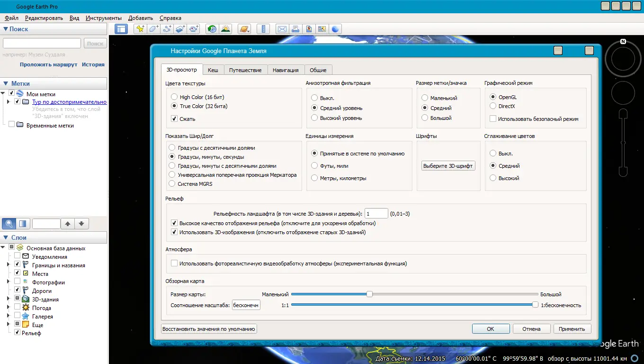The image size is (644, 364).
Task: Expand the 3D-здания layer node
Action: pos(9,300)
